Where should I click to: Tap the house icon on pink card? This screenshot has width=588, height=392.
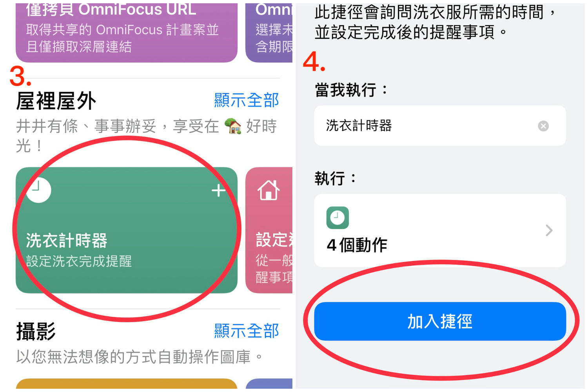pos(269,190)
